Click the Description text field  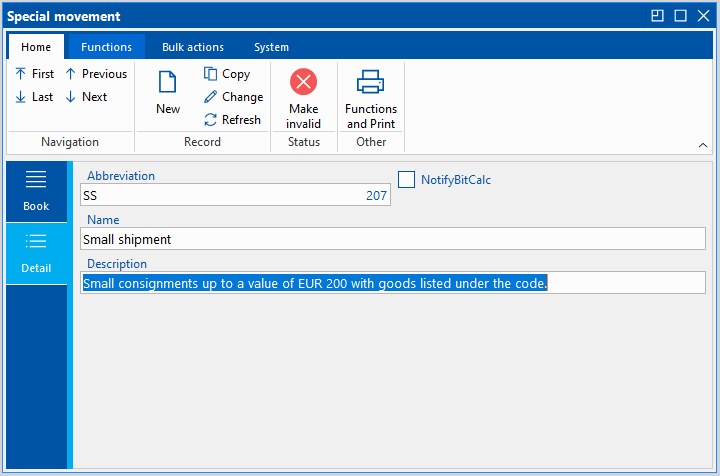click(x=393, y=283)
